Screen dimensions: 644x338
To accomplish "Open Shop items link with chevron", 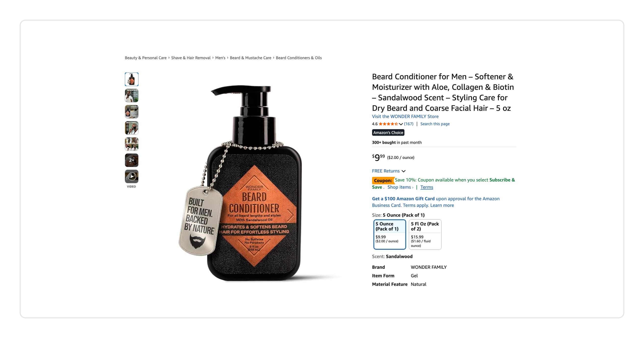I will pyautogui.click(x=400, y=187).
